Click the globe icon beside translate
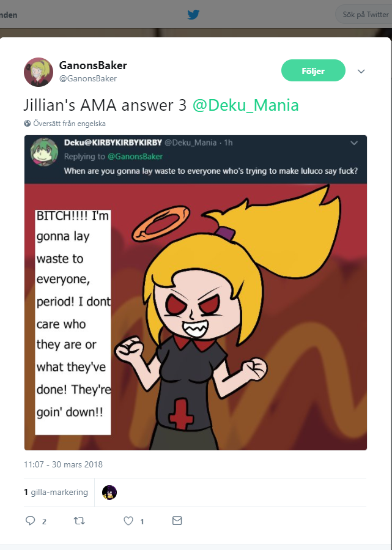 (28, 123)
